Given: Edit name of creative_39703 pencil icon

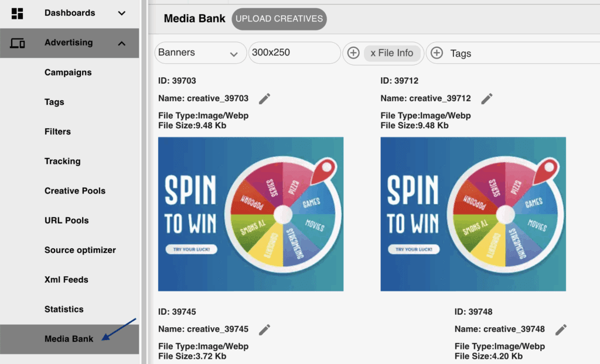Looking at the screenshot, I should [x=265, y=98].
